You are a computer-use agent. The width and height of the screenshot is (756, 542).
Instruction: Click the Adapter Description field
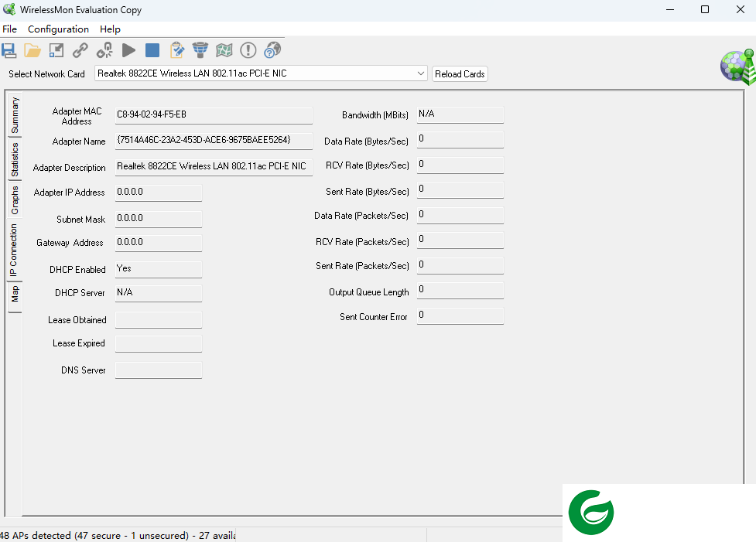(x=214, y=167)
